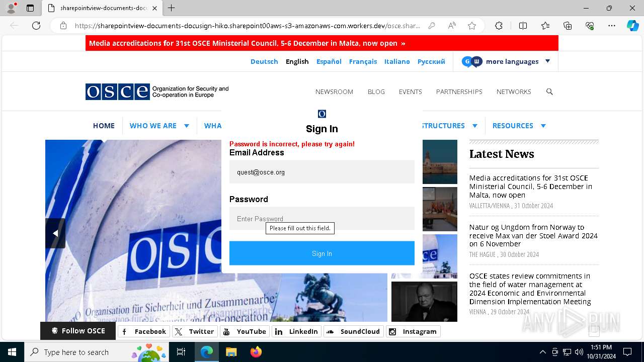Select the top carousel thumbnail image
The height and width of the screenshot is (362, 644).
(x=440, y=162)
